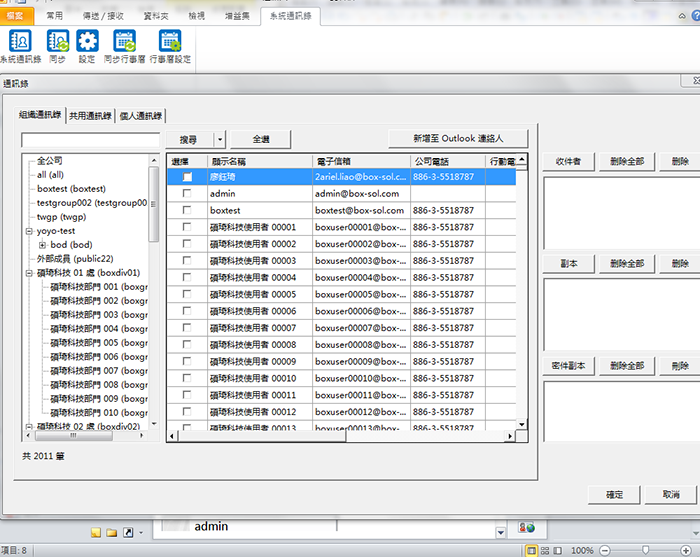The width and height of the screenshot is (700, 557).
Task: Click tree scrollbar down arrow
Action: point(154,424)
